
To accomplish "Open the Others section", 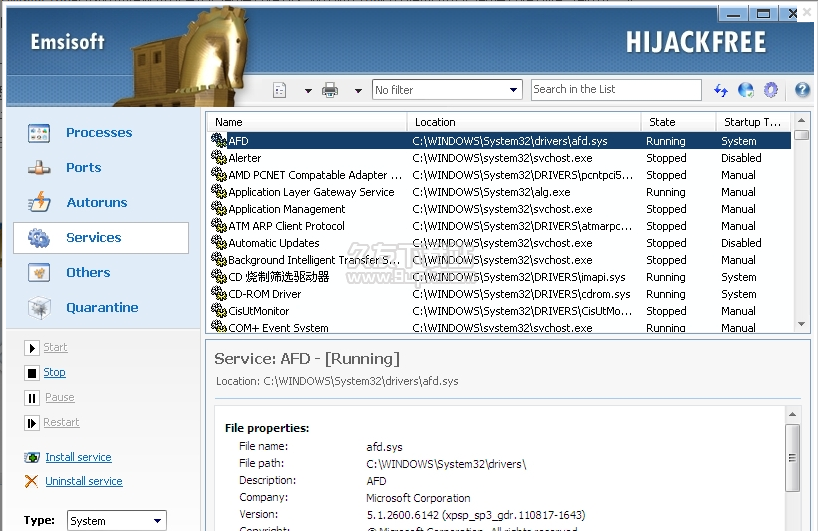I will (88, 272).
